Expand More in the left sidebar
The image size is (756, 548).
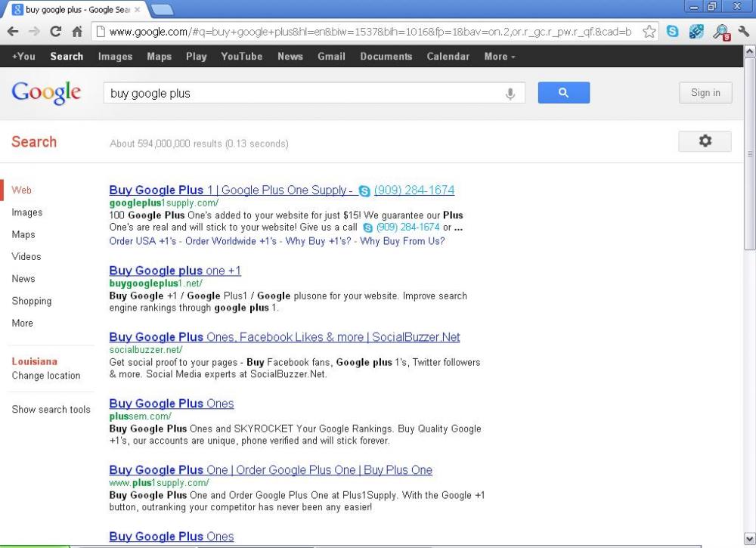[x=22, y=323]
